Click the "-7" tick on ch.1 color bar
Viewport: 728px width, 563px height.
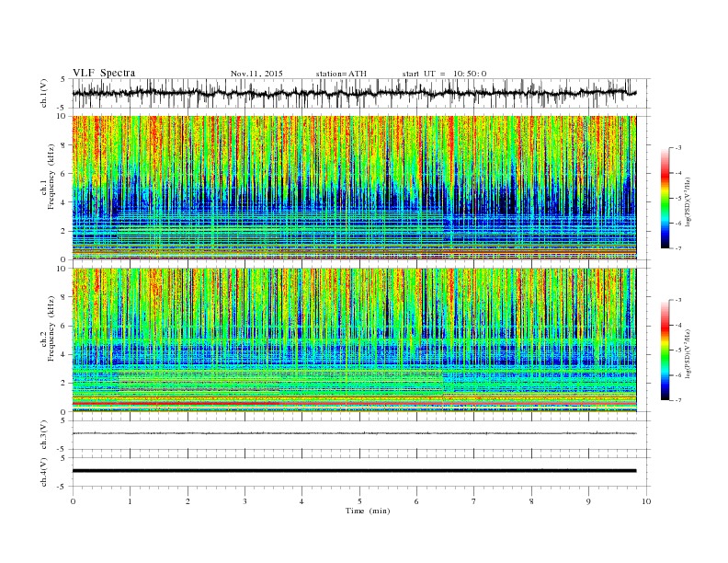678,248
